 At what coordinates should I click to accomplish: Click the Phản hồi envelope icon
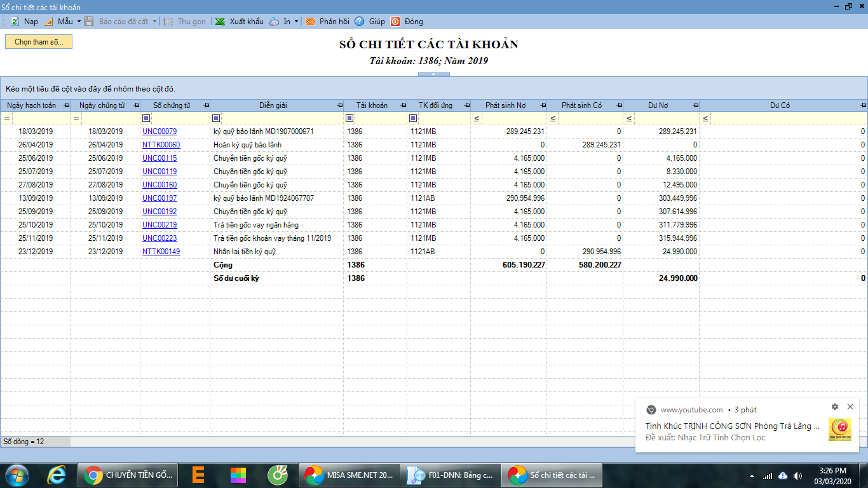[x=310, y=22]
